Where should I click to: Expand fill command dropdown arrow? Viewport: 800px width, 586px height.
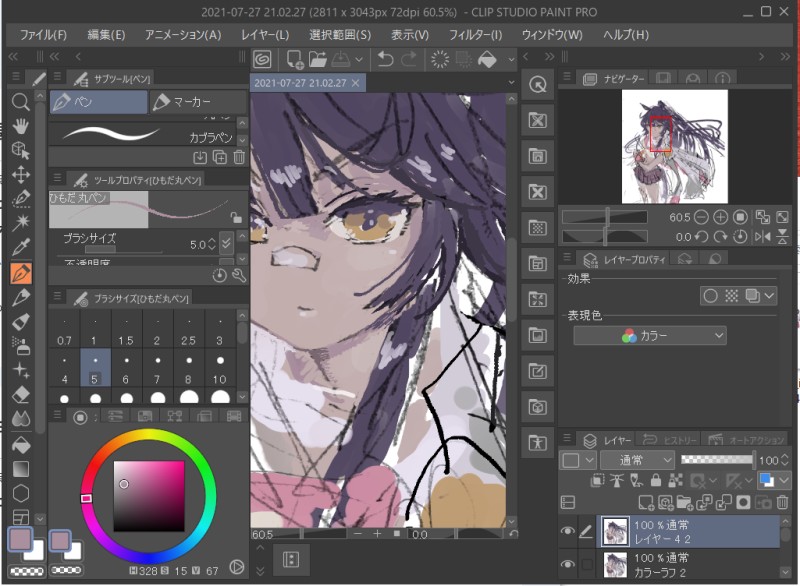tap(511, 60)
